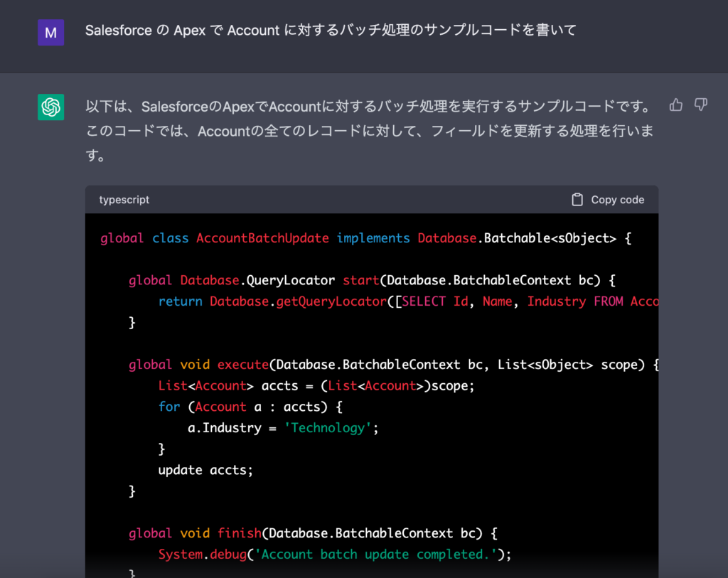Click the SELECT keyword in the query
Viewport: 728px width, 578px height.
[x=424, y=301]
